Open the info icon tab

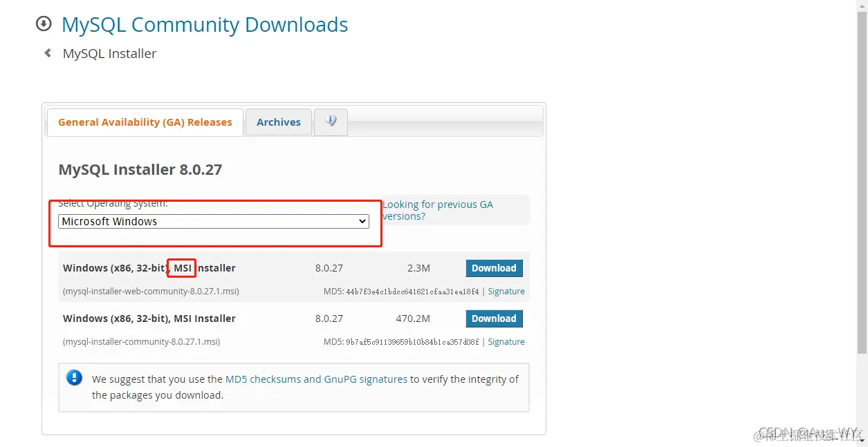click(x=331, y=122)
